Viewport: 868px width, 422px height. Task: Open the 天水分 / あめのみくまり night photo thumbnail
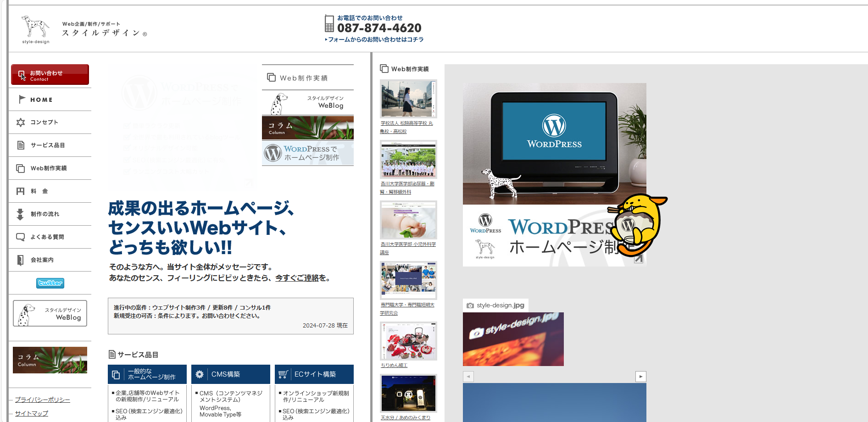[408, 393]
